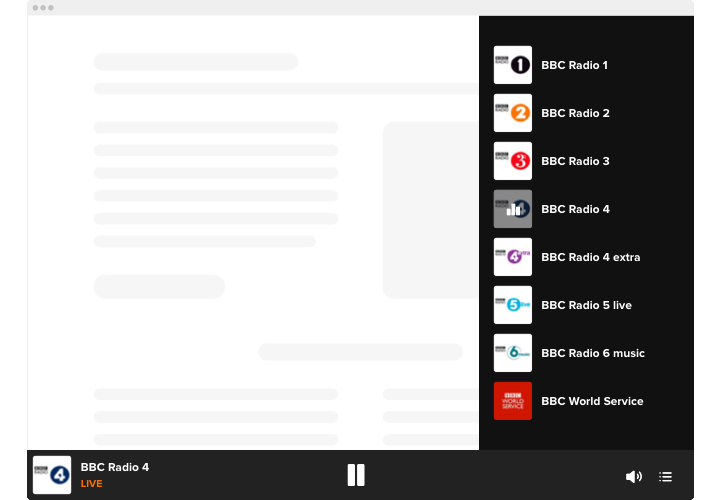Viewport: 720px width, 500px height.
Task: Select the BBC Radio 4 label in the station list
Action: [575, 209]
